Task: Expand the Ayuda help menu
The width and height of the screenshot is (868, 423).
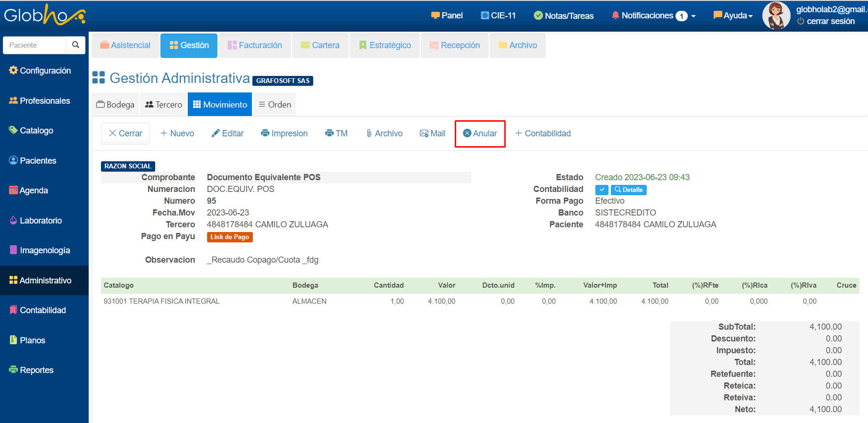Action: (733, 16)
